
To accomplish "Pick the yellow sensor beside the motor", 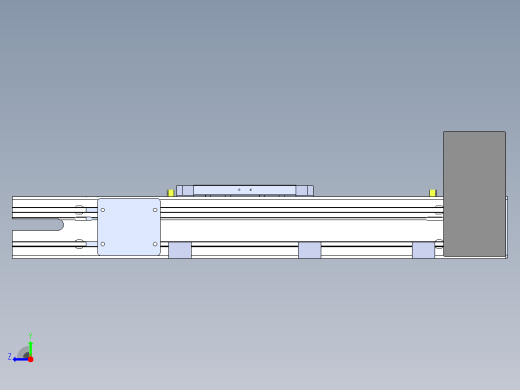I will tap(433, 193).
